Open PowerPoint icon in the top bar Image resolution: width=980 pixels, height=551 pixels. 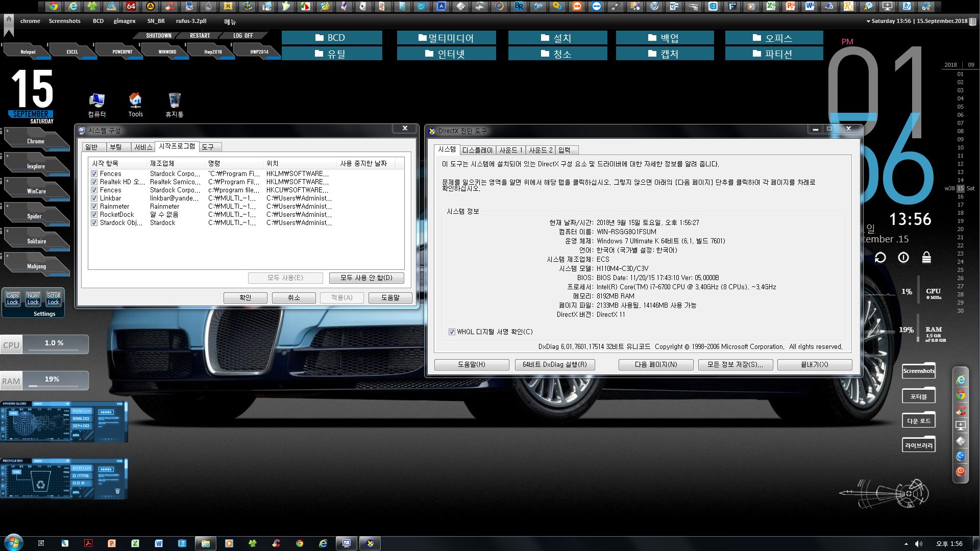[x=790, y=7]
